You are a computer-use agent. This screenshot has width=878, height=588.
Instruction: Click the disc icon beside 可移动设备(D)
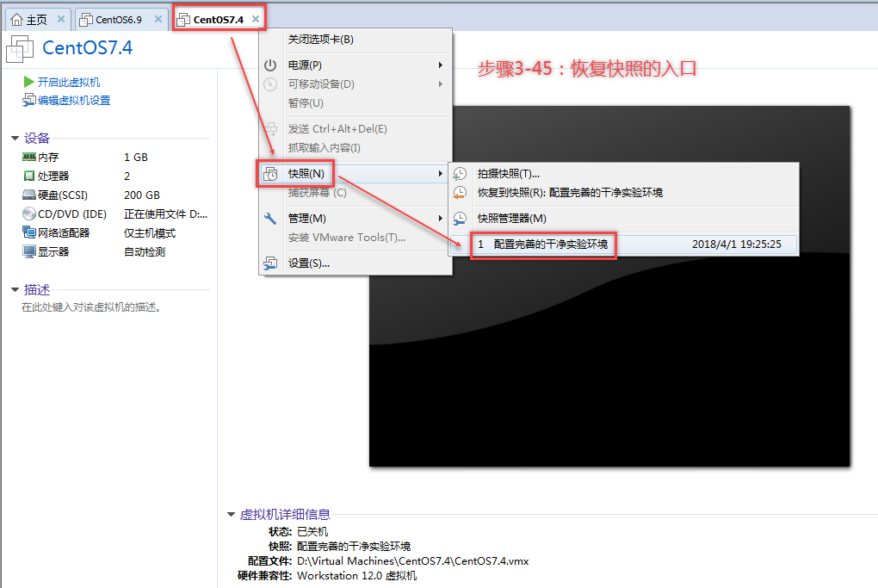[270, 84]
